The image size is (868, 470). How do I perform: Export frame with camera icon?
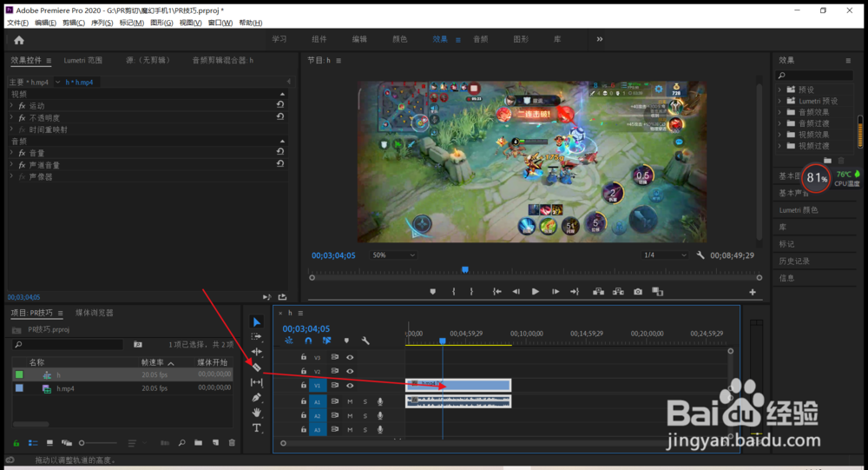click(638, 292)
